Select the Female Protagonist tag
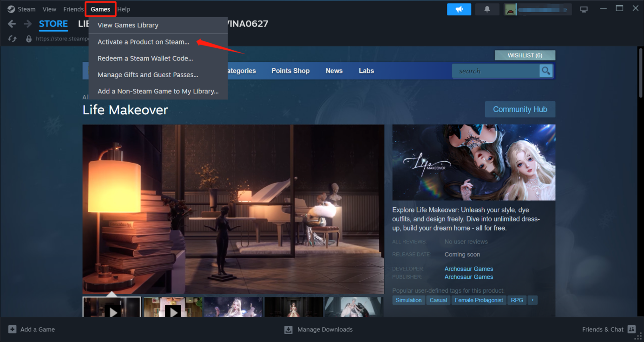Viewport: 644px width, 342px height. (479, 300)
